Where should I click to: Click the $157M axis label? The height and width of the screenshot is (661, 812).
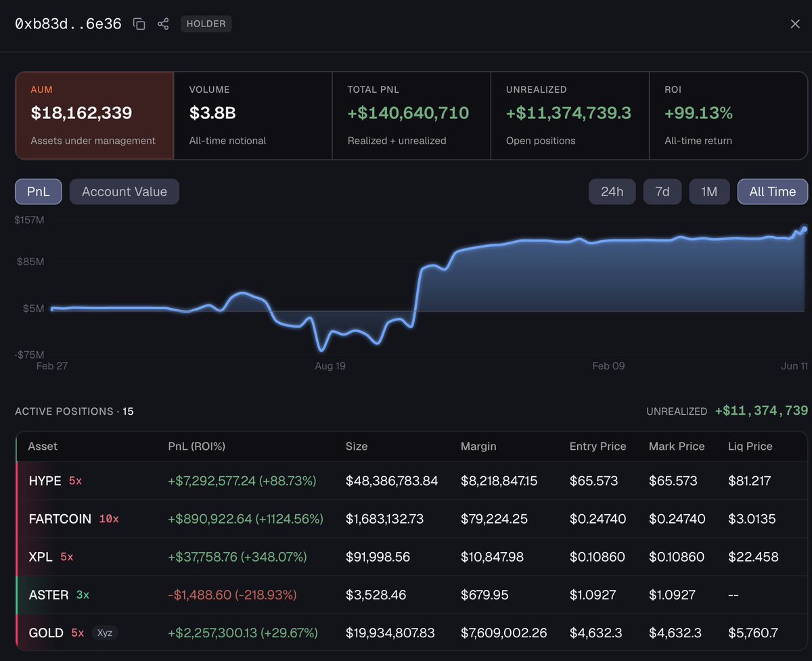click(30, 220)
